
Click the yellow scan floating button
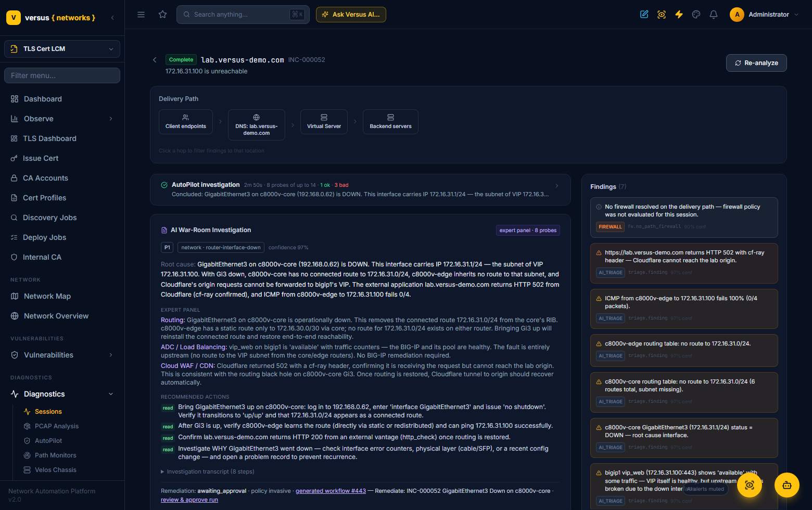pyautogui.click(x=750, y=485)
